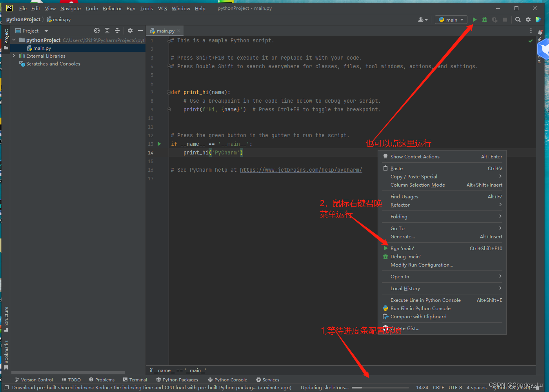
Task: Open IDE settings with the toolbar gear icon
Action: [x=528, y=20]
